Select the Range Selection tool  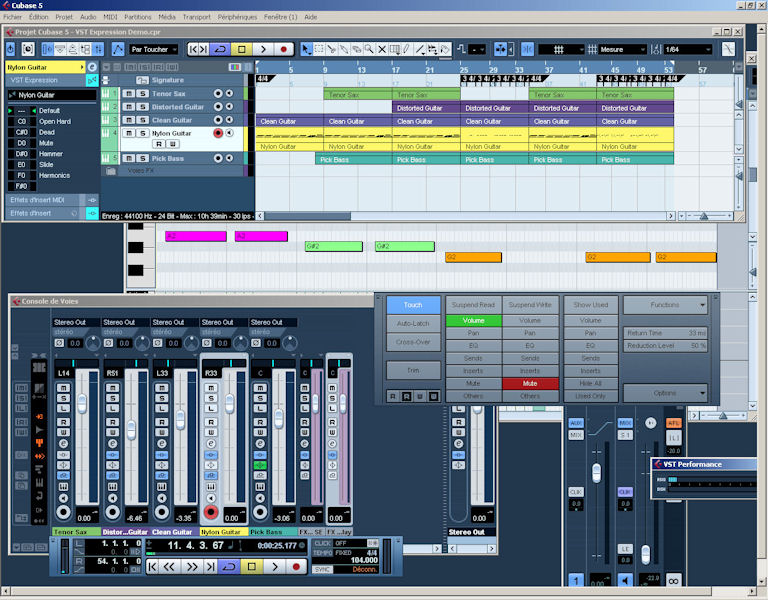(x=319, y=49)
